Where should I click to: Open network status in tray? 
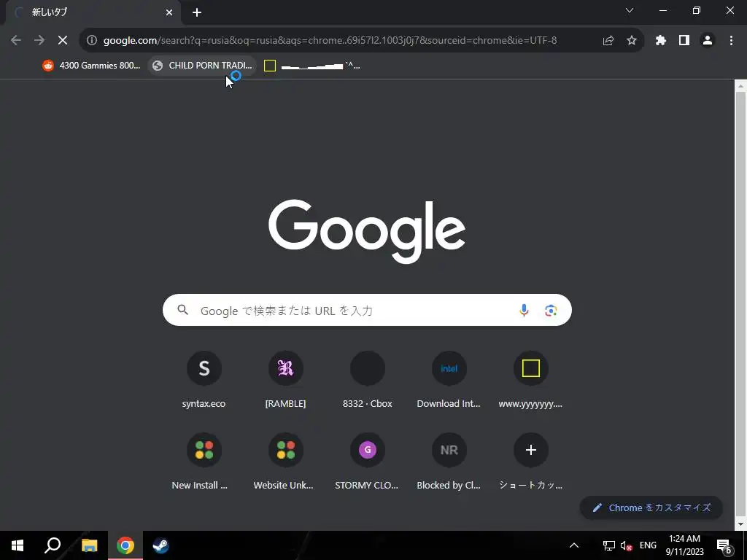coord(609,545)
